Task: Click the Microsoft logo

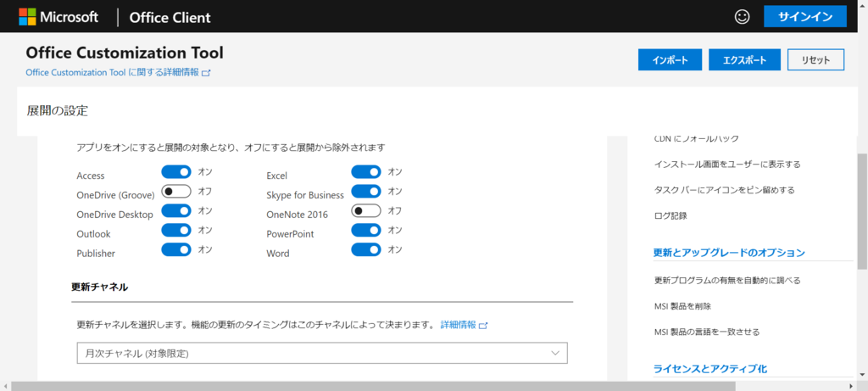Action: [58, 17]
